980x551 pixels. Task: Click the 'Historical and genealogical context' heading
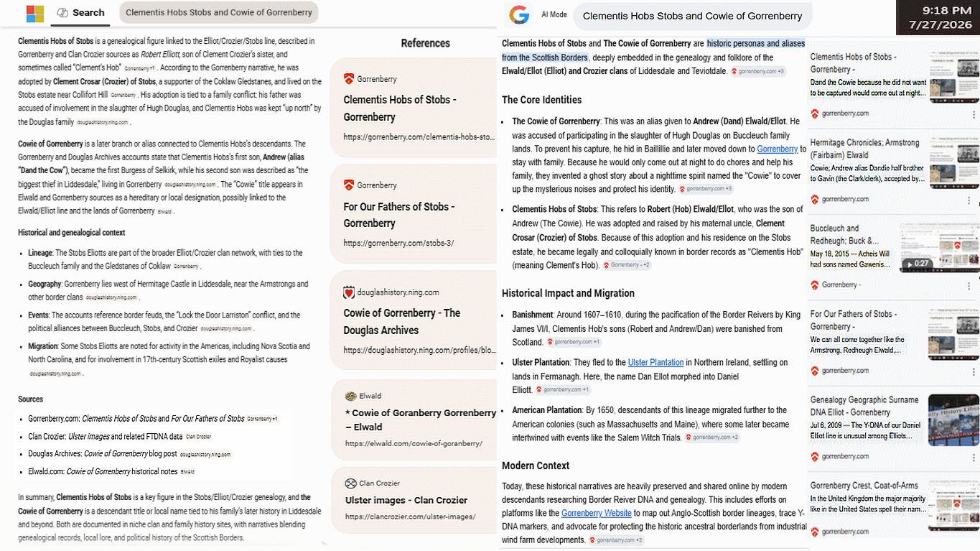[72, 233]
